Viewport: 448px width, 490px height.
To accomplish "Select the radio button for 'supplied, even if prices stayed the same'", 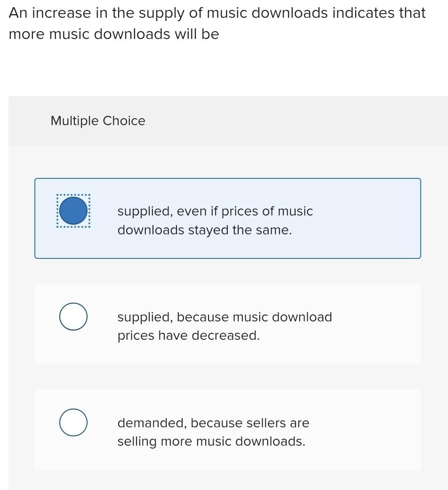I will click(x=73, y=210).
